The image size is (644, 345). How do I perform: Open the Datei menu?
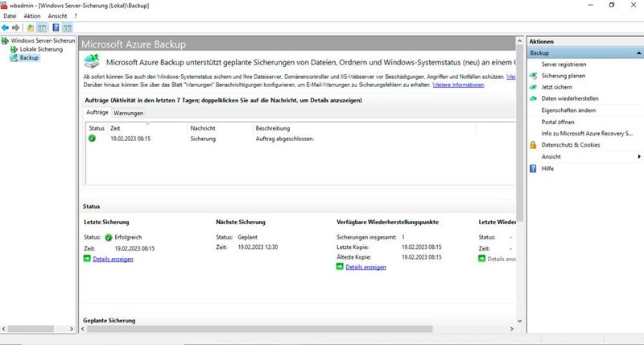pos(10,16)
